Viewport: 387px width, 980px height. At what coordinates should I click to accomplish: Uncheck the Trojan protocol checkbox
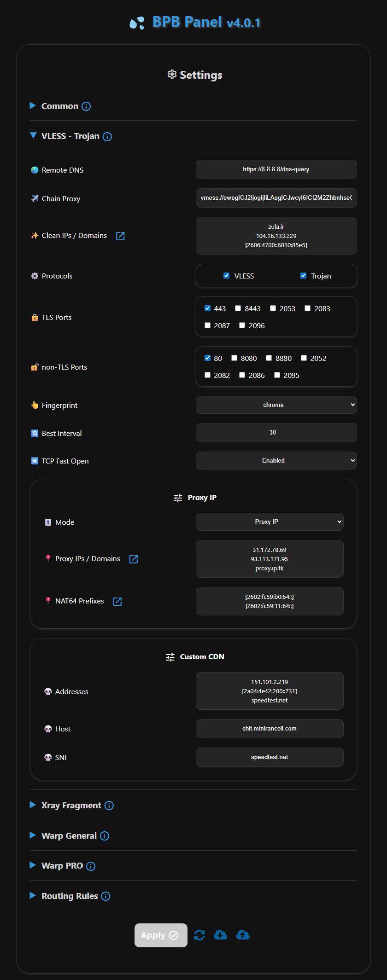point(304,276)
